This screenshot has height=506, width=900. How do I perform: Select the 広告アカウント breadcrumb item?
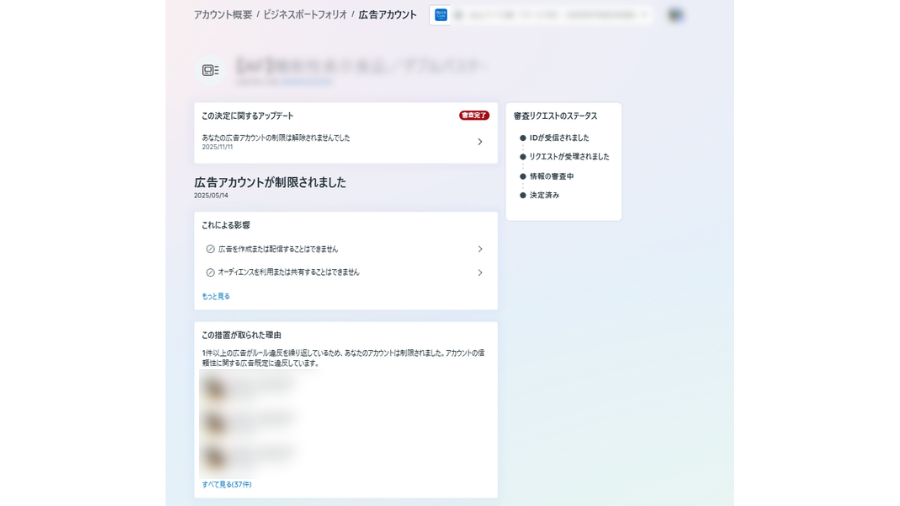click(x=388, y=15)
